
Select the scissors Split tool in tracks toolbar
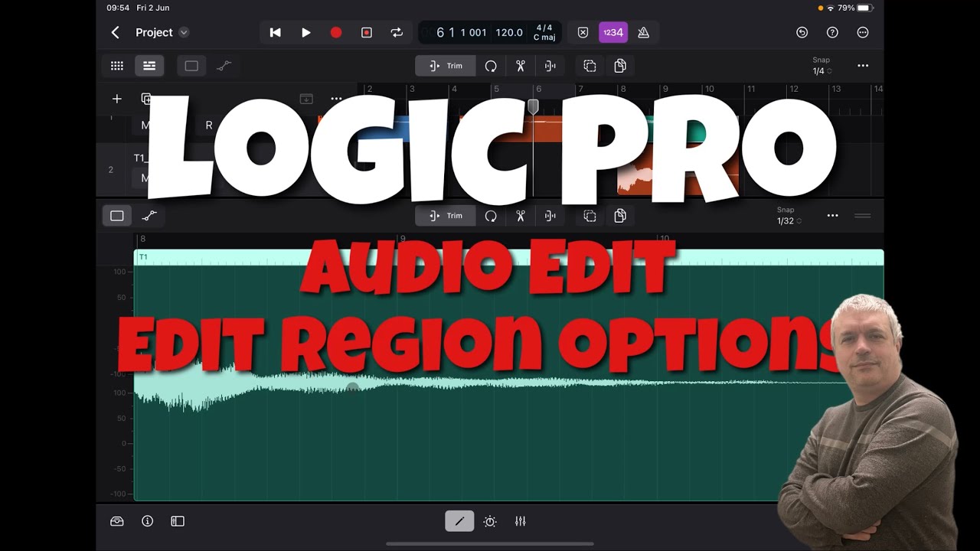(x=521, y=66)
